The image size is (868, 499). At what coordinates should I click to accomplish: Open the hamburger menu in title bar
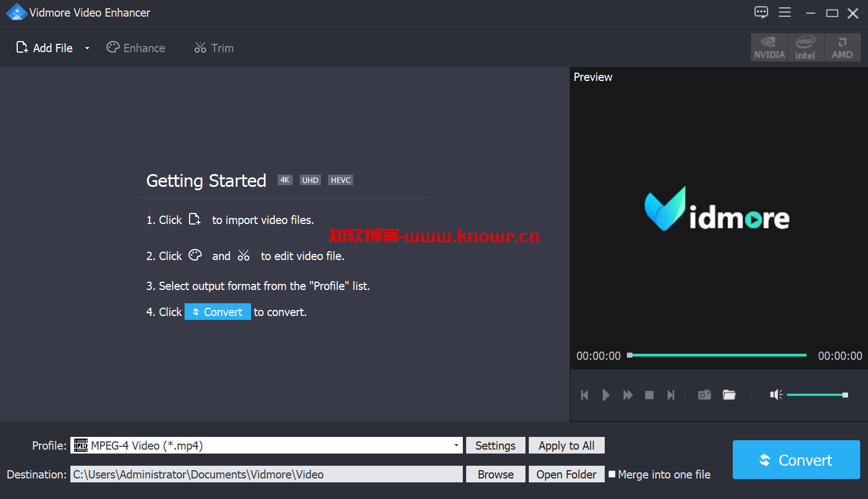point(785,12)
